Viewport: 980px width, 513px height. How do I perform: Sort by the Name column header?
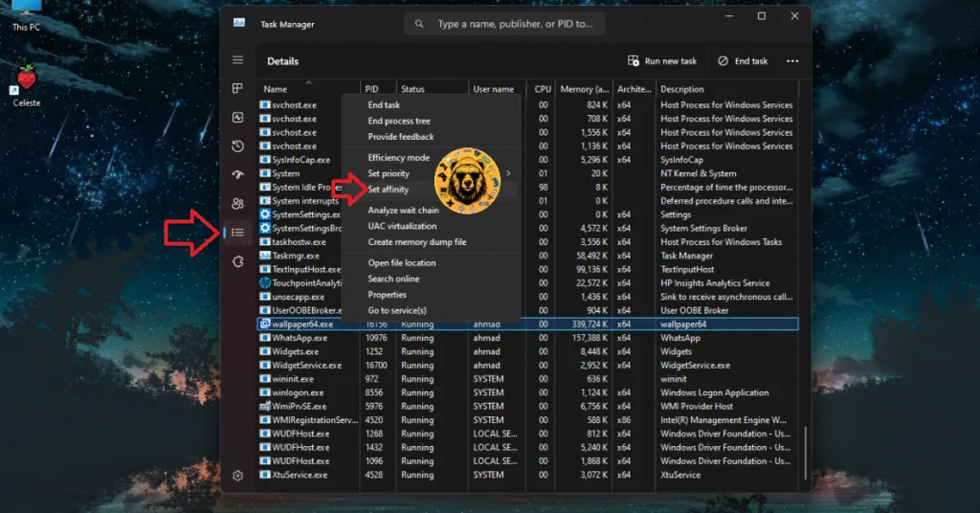tap(308, 89)
